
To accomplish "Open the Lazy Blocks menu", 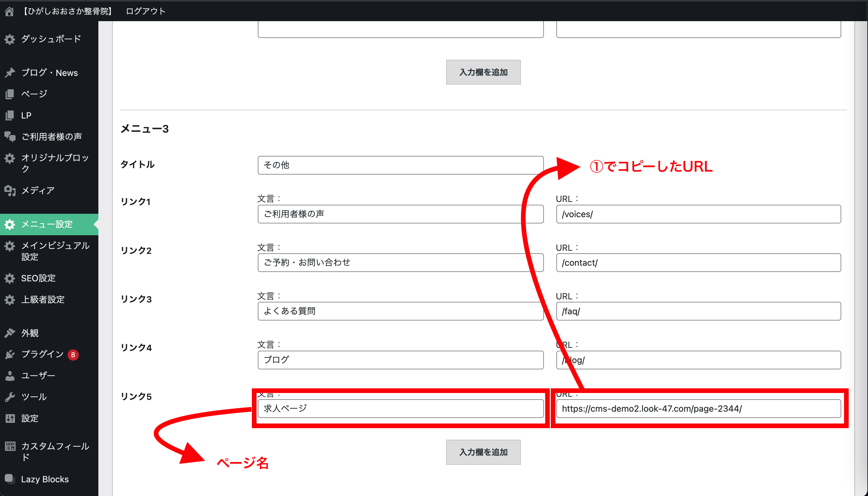I will (x=45, y=479).
